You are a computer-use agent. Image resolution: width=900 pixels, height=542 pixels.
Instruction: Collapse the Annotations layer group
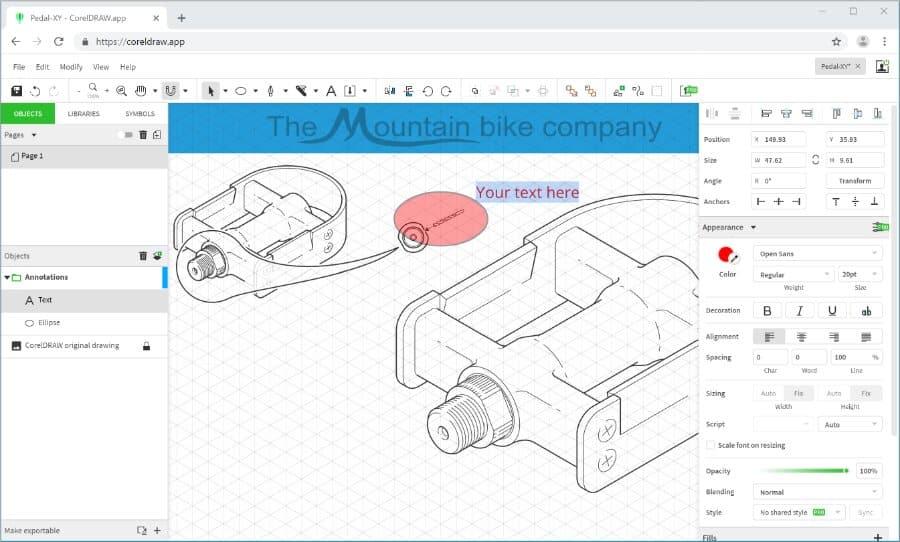coord(7,277)
